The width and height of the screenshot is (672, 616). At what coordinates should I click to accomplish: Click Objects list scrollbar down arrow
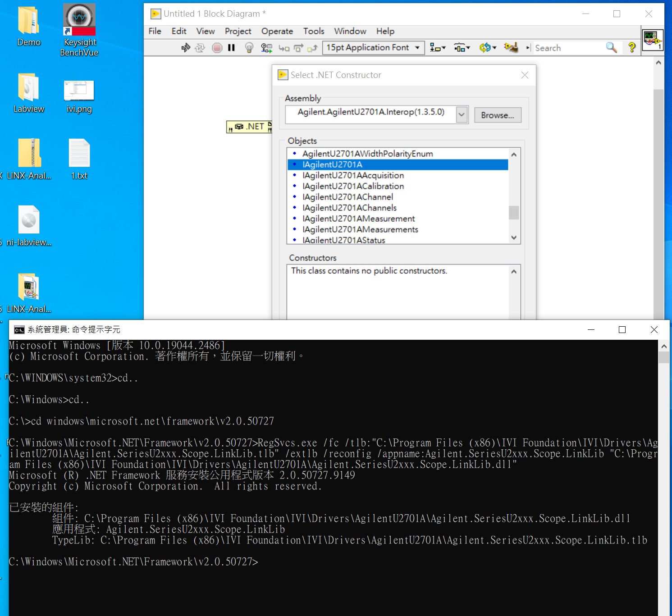click(x=514, y=237)
